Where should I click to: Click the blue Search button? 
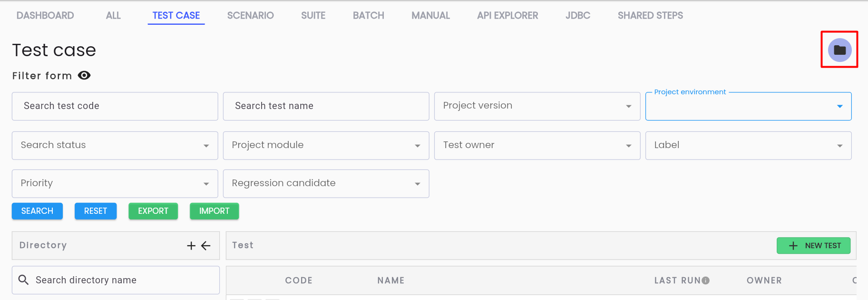pos(37,211)
